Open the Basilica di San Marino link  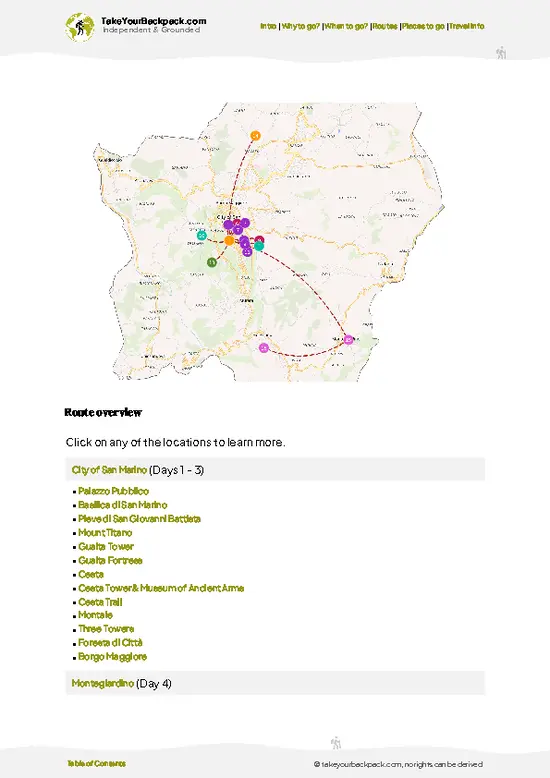pyautogui.click(x=123, y=505)
